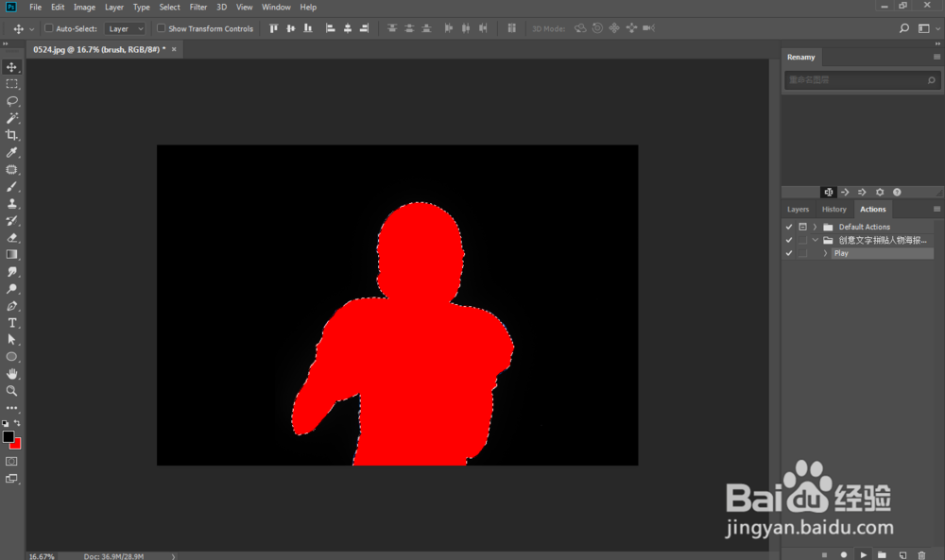This screenshot has width=945, height=560.
Task: Select the Dodge tool
Action: (11, 288)
